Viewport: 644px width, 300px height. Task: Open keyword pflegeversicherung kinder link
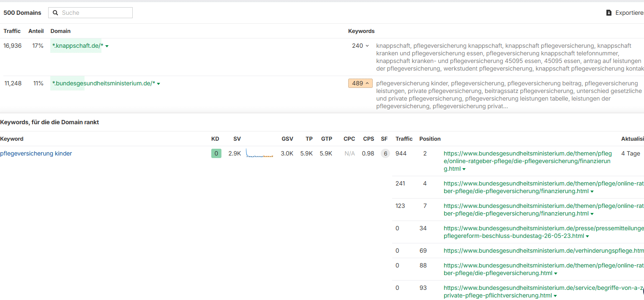(36, 153)
